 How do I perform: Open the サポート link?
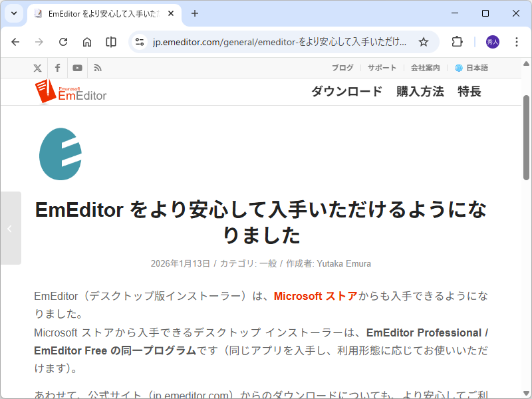click(382, 68)
